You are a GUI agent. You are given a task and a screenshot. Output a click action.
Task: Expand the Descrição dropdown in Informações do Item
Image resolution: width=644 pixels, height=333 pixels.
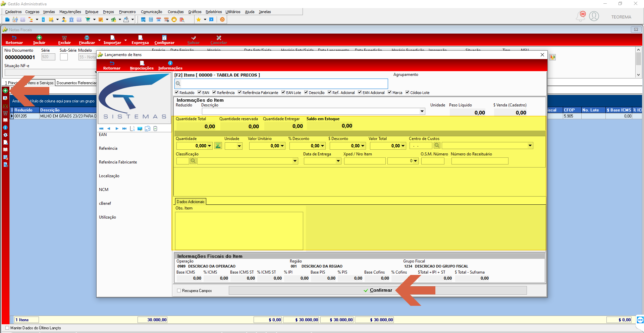click(x=422, y=111)
